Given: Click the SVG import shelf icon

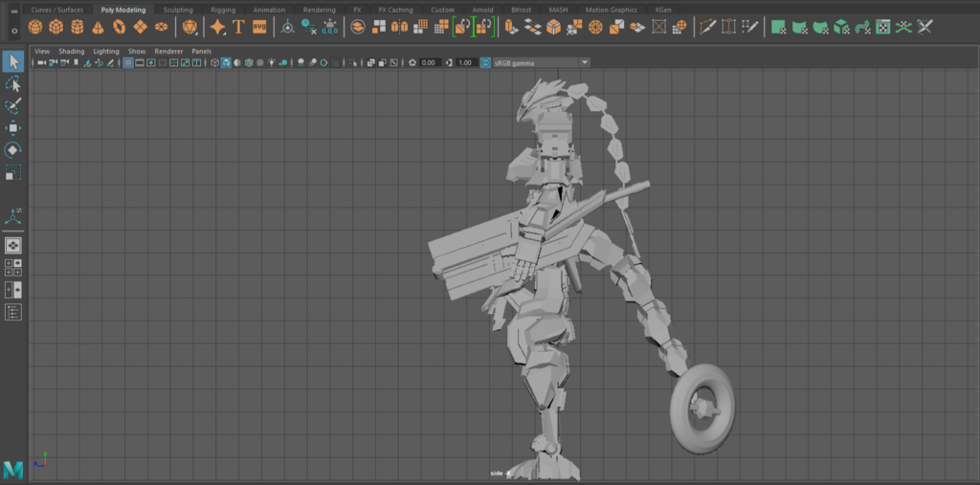Looking at the screenshot, I should pyautogui.click(x=259, y=27).
